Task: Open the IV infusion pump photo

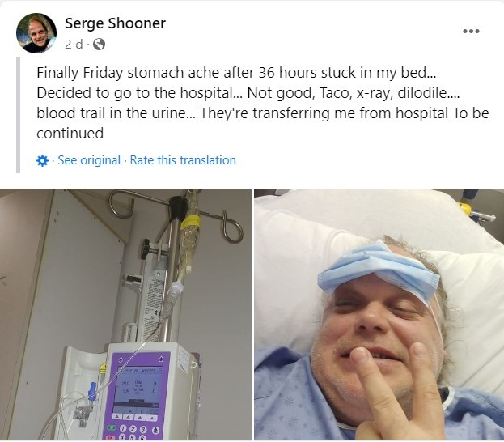Action: click(125, 314)
